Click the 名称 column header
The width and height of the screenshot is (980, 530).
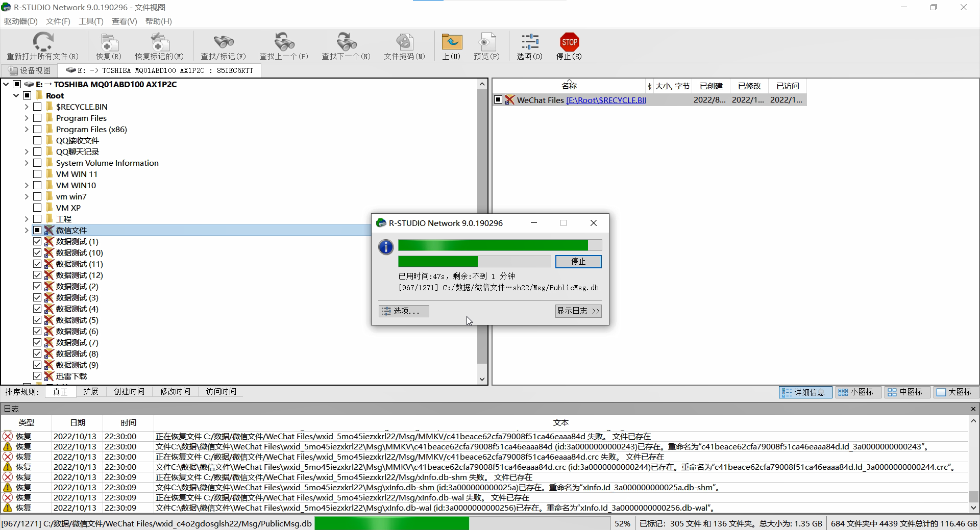point(569,86)
